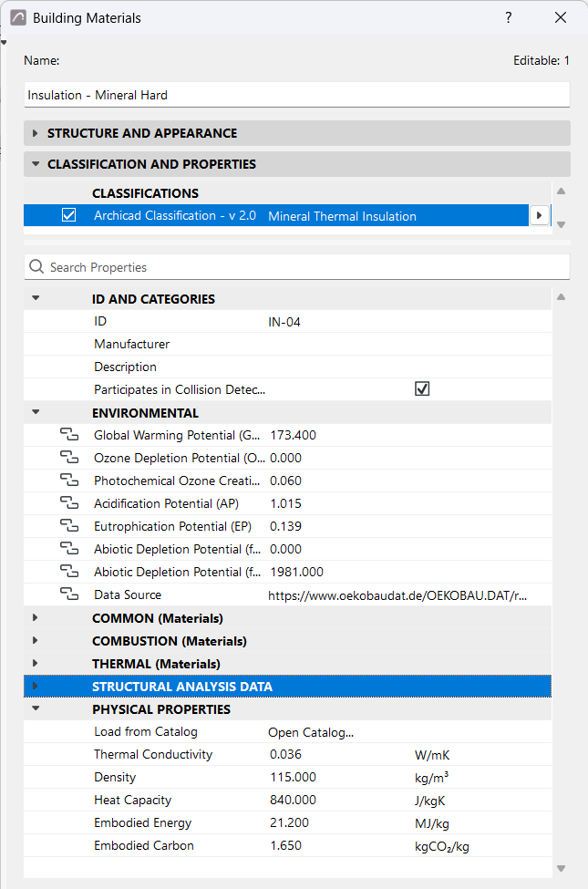This screenshot has height=889, width=588.
Task: Click Open Catalog... to load from catalog
Action: [311, 732]
